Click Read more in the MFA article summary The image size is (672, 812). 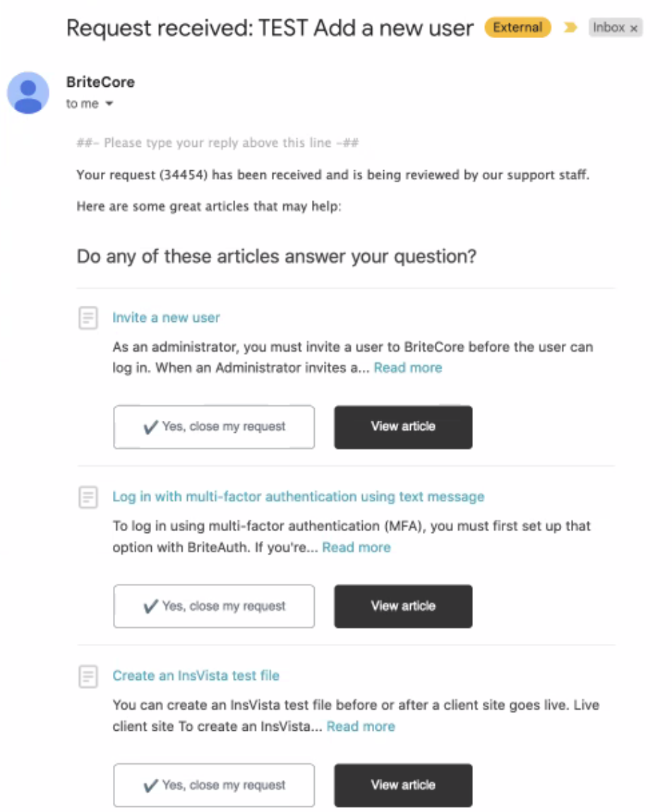click(356, 547)
